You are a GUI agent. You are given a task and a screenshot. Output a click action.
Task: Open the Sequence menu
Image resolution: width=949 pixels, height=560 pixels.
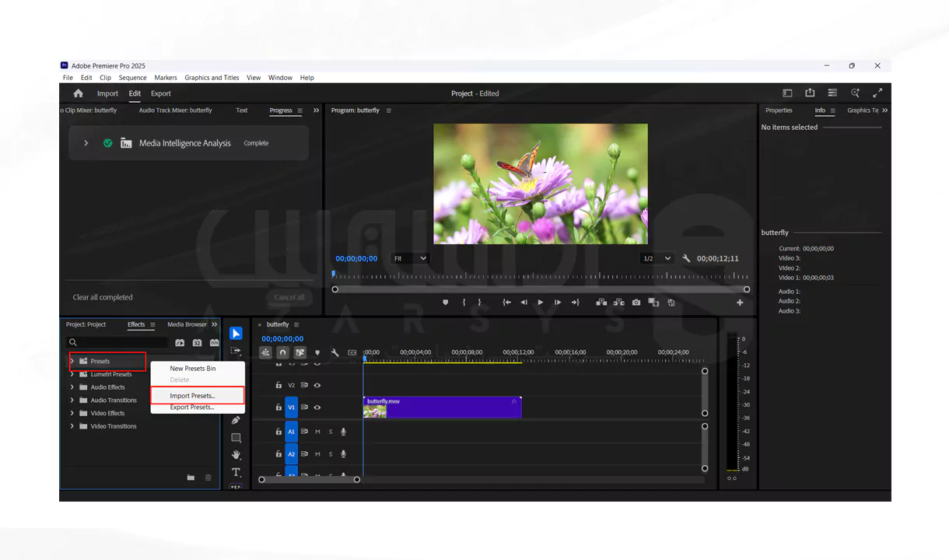(132, 78)
